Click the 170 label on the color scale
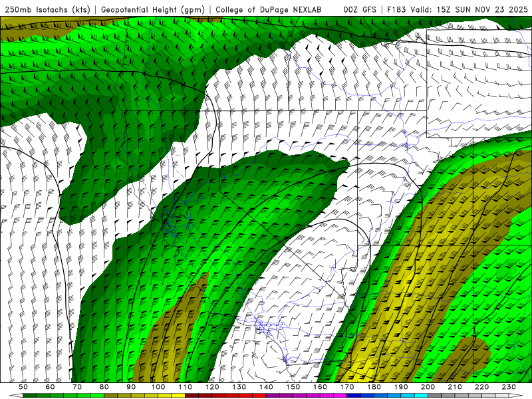This screenshot has width=532, height=399. (346, 387)
